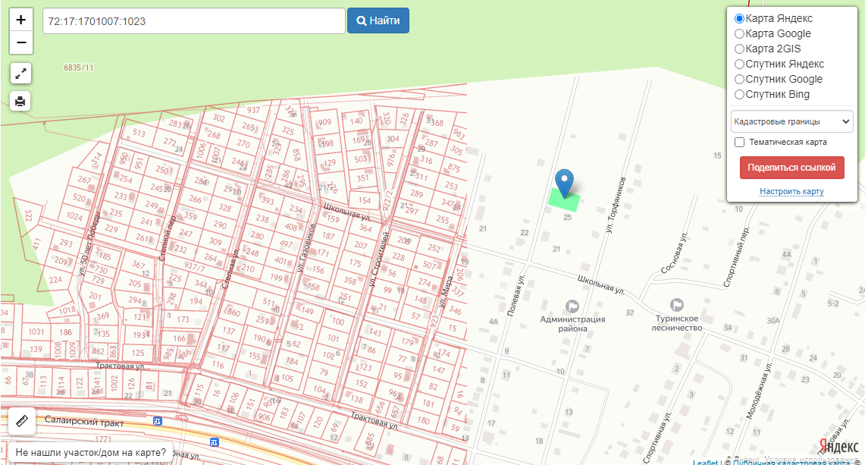Viewport: 868px width, 465px height.
Task: Click the 'ул. Мира' street label
Action: pyautogui.click(x=446, y=291)
